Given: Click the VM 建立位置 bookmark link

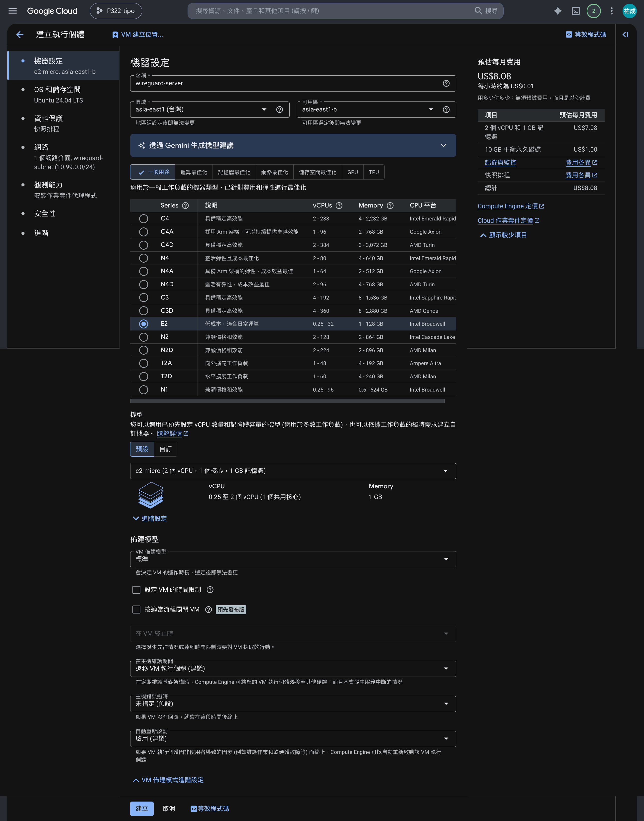Looking at the screenshot, I should pyautogui.click(x=138, y=35).
